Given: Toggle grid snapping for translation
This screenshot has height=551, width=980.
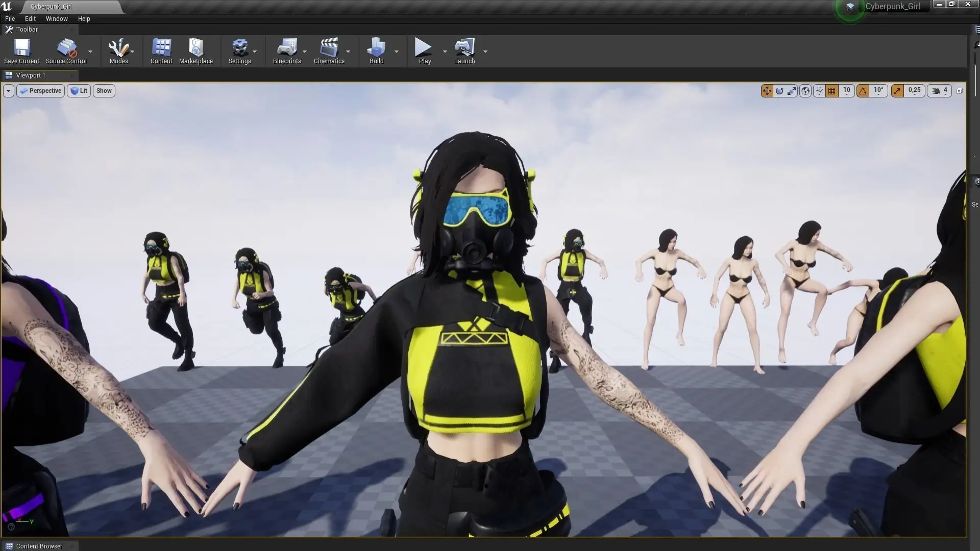Looking at the screenshot, I should click(832, 91).
